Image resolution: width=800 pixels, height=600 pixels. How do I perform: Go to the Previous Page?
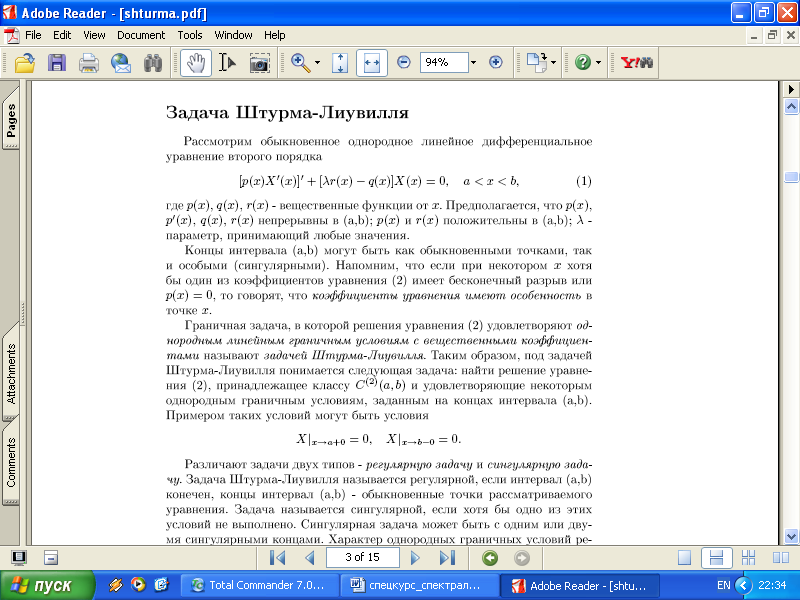(310, 558)
